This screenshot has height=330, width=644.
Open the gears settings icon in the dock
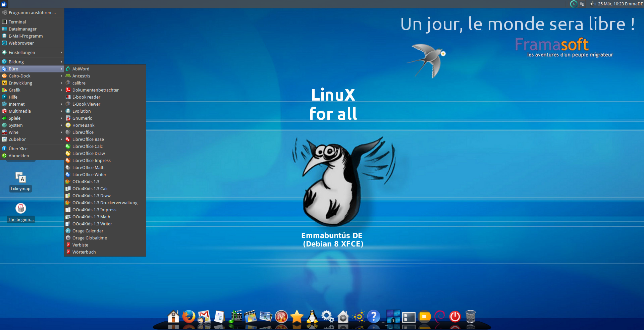[327, 316]
